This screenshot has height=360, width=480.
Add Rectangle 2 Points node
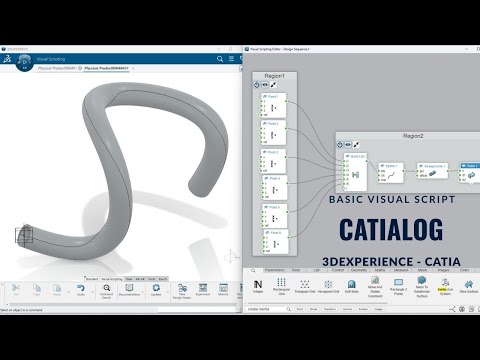[398, 282]
